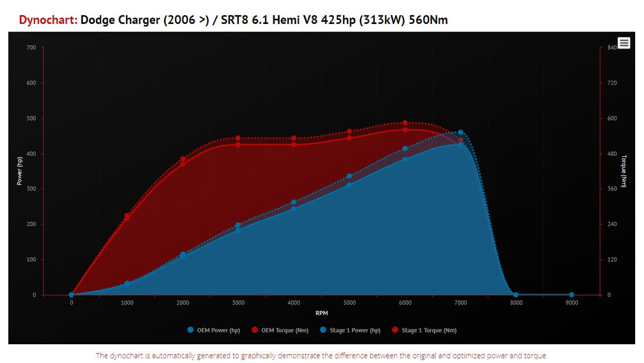Click the OEM Power point at 4000 RPM
This screenshot has height=363, width=644.
coord(294,209)
